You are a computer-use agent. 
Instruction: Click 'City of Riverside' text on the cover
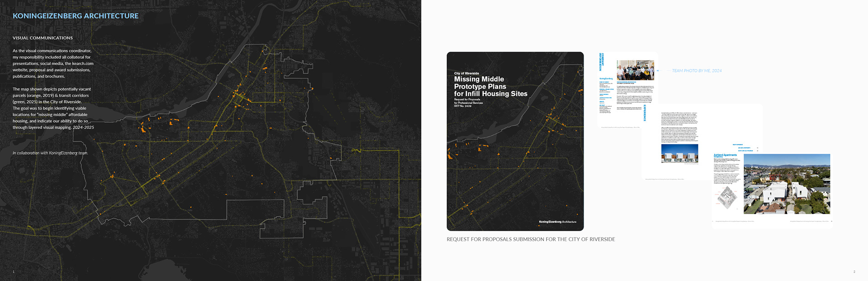tap(467, 73)
